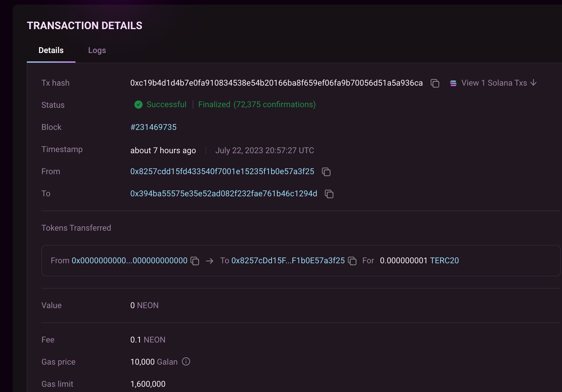
Task: Click the Fee label
Action: click(48, 340)
